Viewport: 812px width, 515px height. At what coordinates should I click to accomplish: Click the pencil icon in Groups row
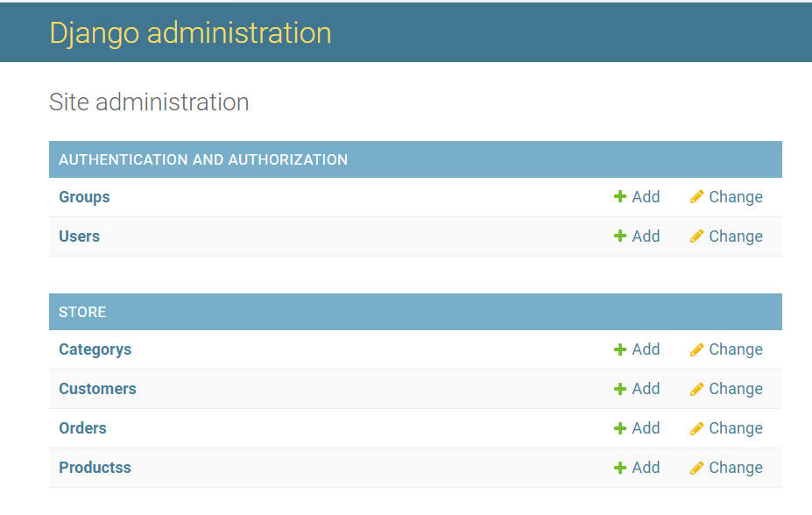point(696,197)
